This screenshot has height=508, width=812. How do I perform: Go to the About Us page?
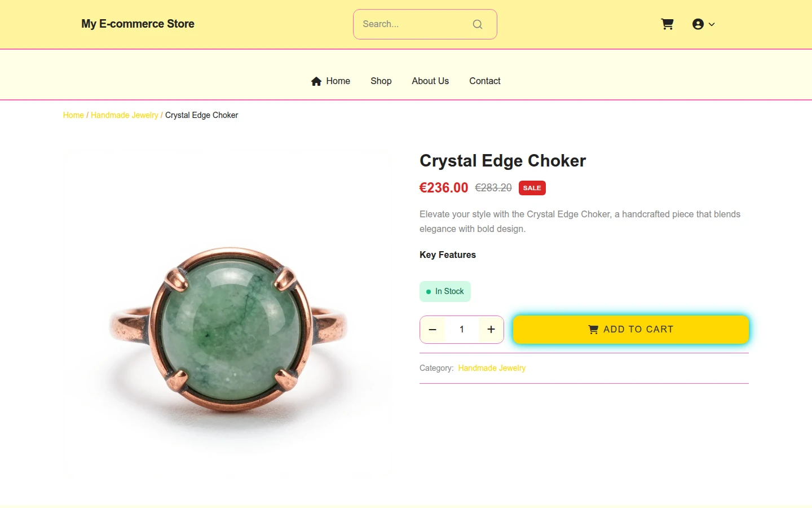click(x=430, y=81)
